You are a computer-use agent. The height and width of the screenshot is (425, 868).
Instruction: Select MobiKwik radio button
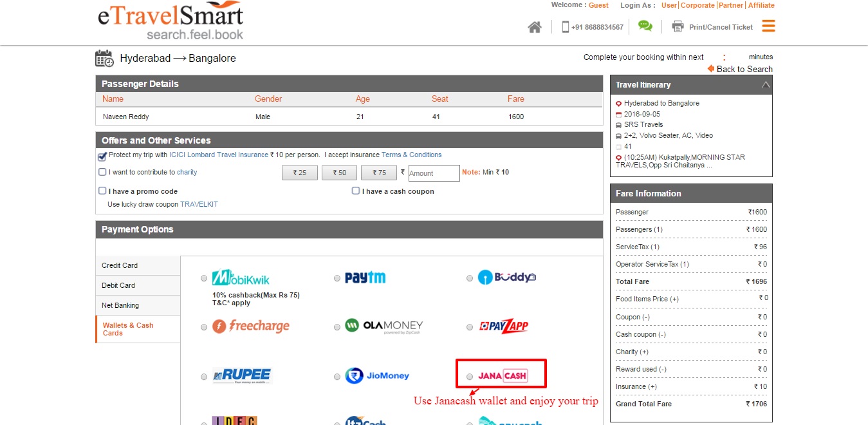pyautogui.click(x=204, y=278)
